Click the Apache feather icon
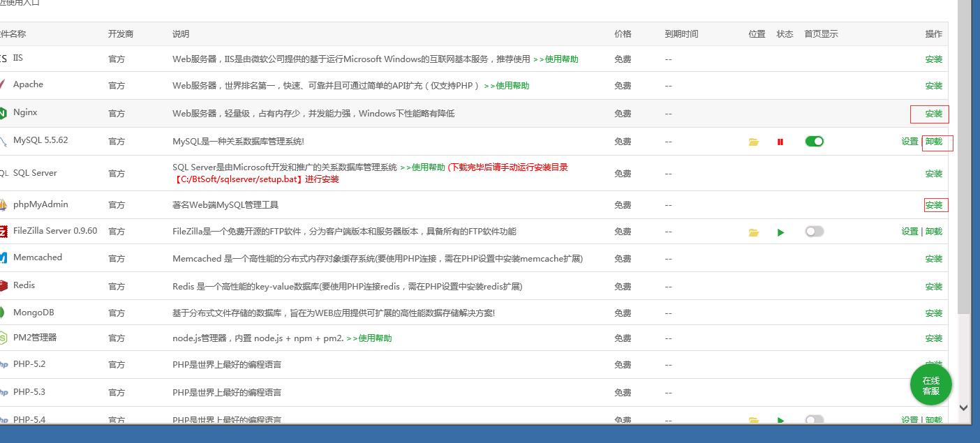 [x=3, y=85]
